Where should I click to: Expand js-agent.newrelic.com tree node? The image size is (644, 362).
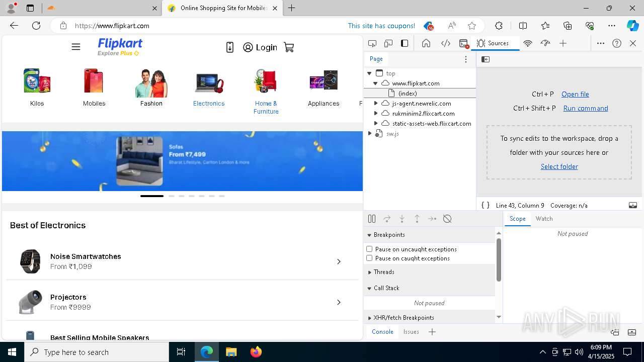tap(375, 103)
